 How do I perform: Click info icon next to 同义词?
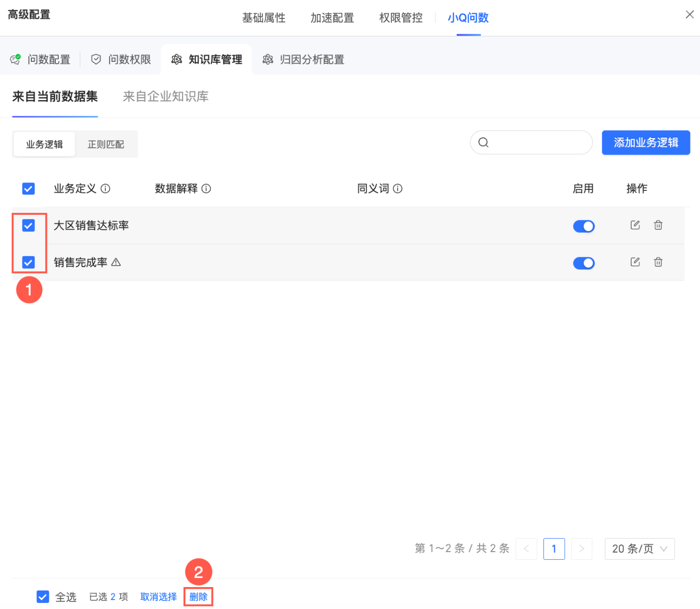click(397, 188)
